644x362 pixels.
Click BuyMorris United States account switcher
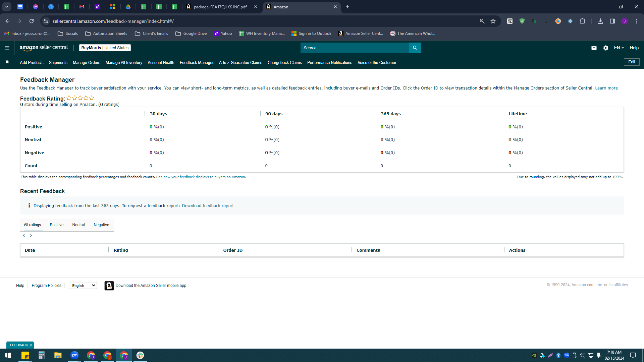[x=105, y=48]
